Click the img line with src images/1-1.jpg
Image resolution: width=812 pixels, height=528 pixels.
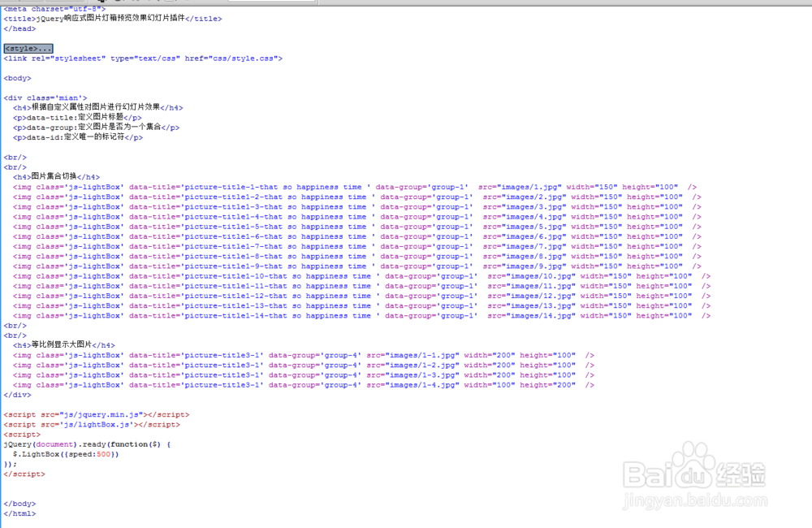304,355
